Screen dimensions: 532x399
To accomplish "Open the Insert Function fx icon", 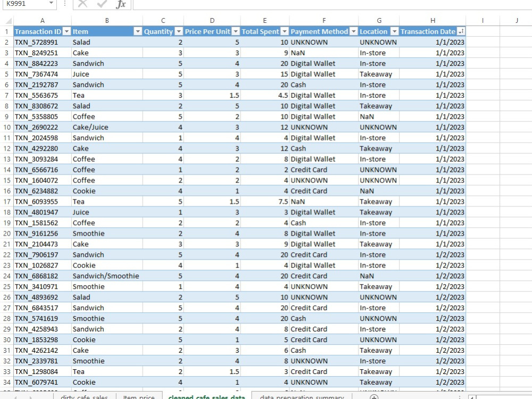I will coord(121,4).
